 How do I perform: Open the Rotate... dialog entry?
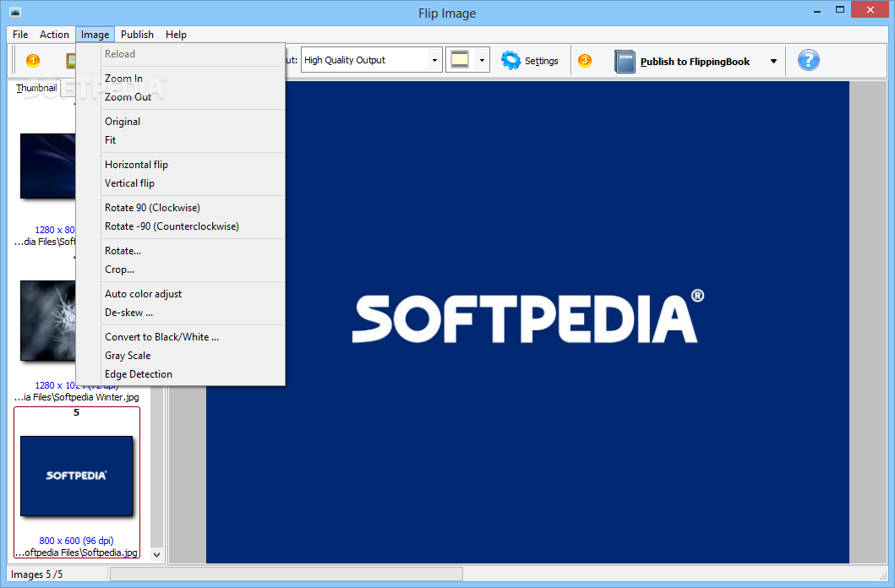click(180, 250)
